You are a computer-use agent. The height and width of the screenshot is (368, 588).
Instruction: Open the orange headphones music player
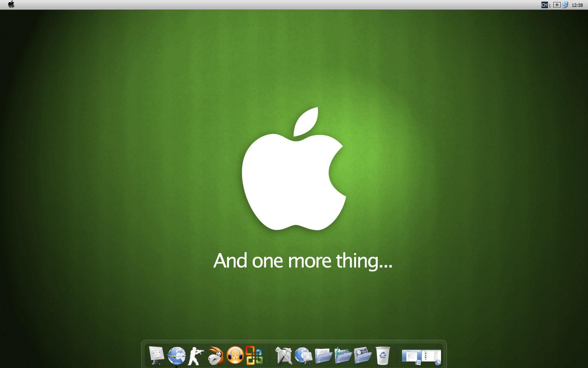pyautogui.click(x=235, y=355)
